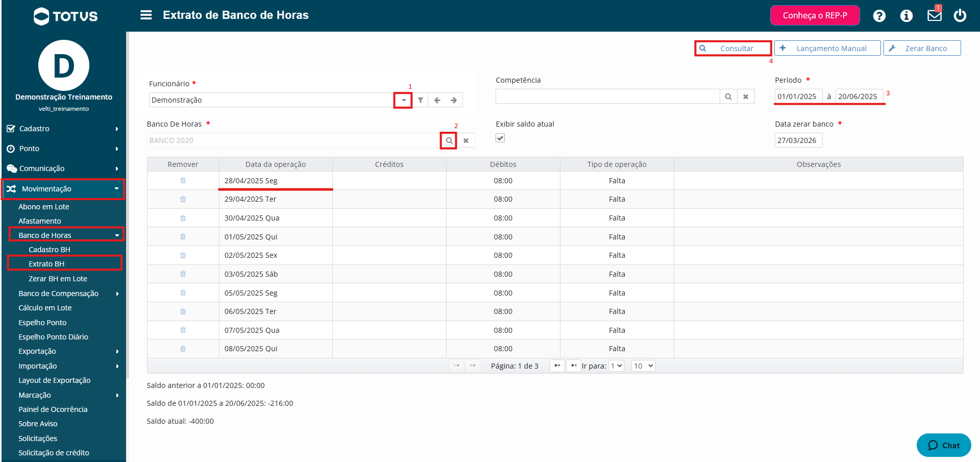The width and height of the screenshot is (980, 462).
Task: Click the Período start date field
Action: pos(798,96)
